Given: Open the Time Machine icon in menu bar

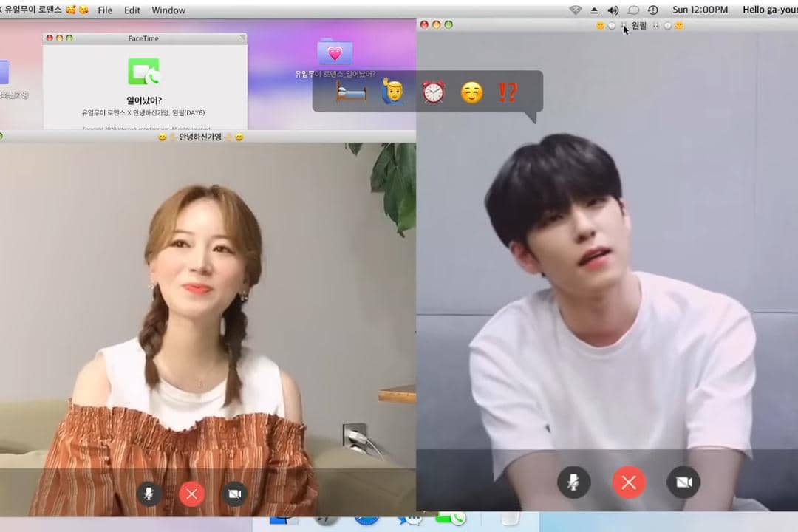Looking at the screenshot, I should tap(653, 10).
